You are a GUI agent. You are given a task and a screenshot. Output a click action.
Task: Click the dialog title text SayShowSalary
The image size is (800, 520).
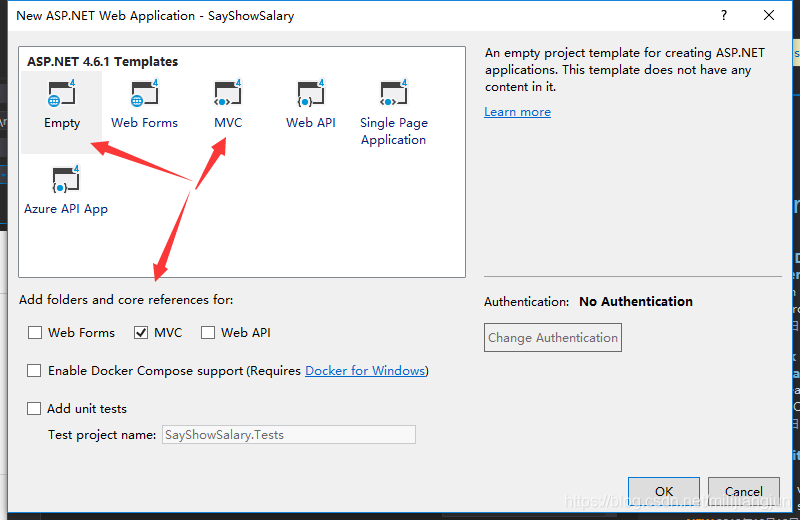pos(251,16)
